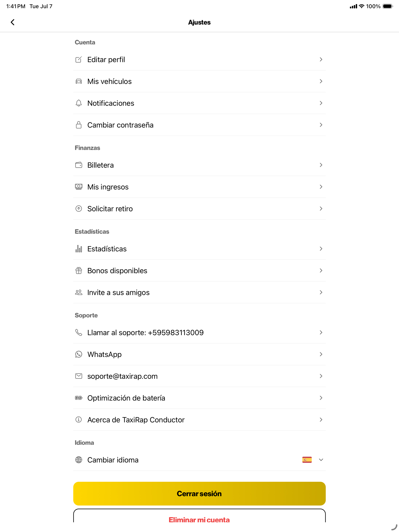
Task: Select the Spanish flag language indicator
Action: [x=307, y=460]
